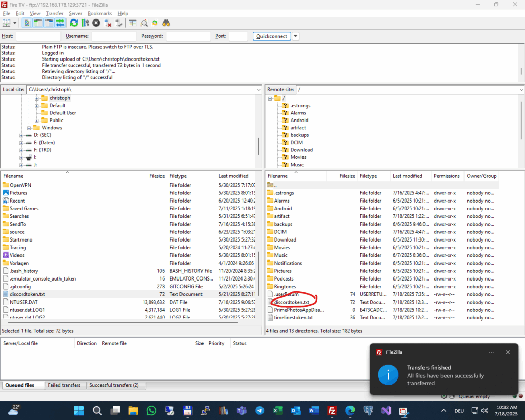Viewport: 525px width, 420px height.
Task: Expand the D: (SEC) drive node
Action: tap(22, 135)
